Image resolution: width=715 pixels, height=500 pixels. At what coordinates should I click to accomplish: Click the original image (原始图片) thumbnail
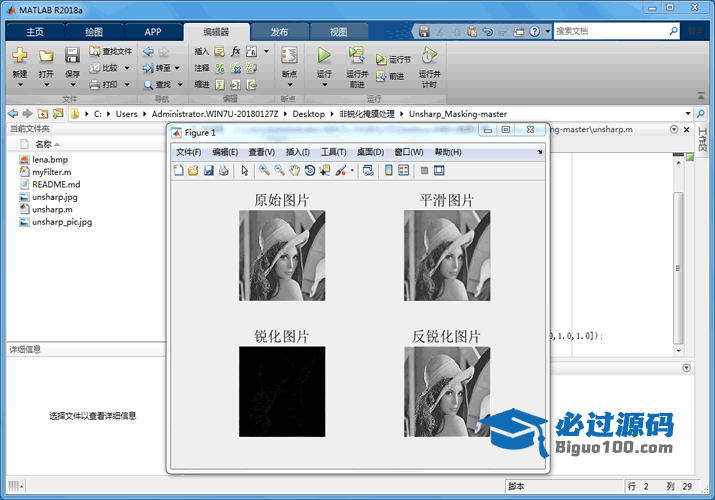pos(282,255)
